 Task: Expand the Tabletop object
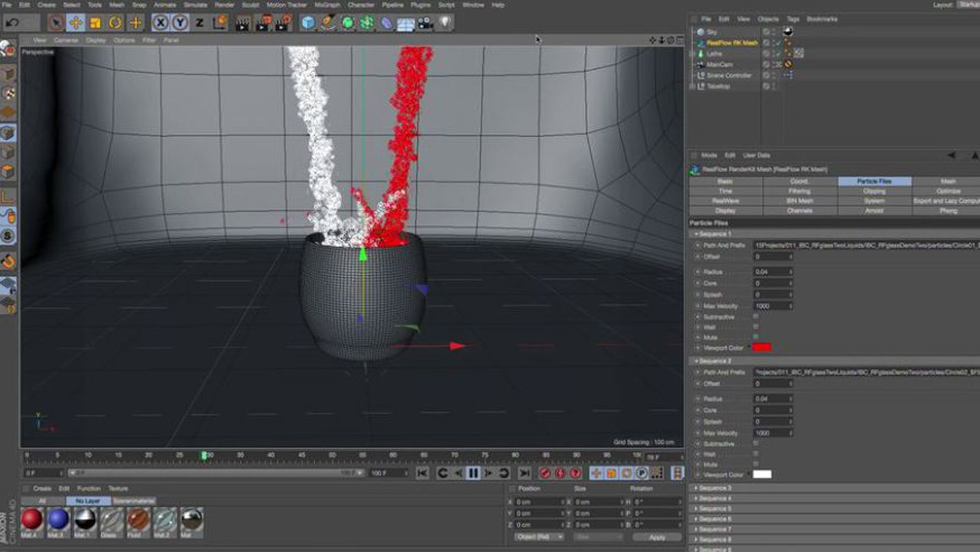pos(692,86)
